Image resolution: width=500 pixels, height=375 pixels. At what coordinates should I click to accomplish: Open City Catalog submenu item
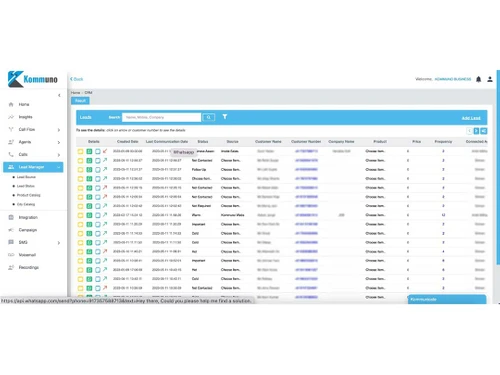(26, 204)
